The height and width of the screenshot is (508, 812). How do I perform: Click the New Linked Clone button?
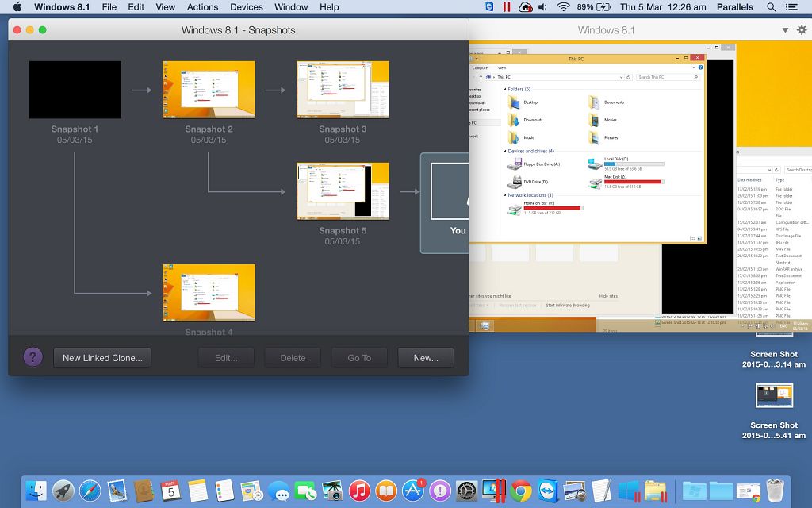pos(102,358)
